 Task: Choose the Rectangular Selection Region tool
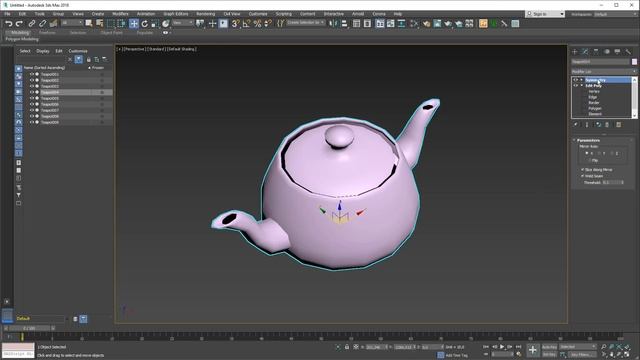[111, 24]
